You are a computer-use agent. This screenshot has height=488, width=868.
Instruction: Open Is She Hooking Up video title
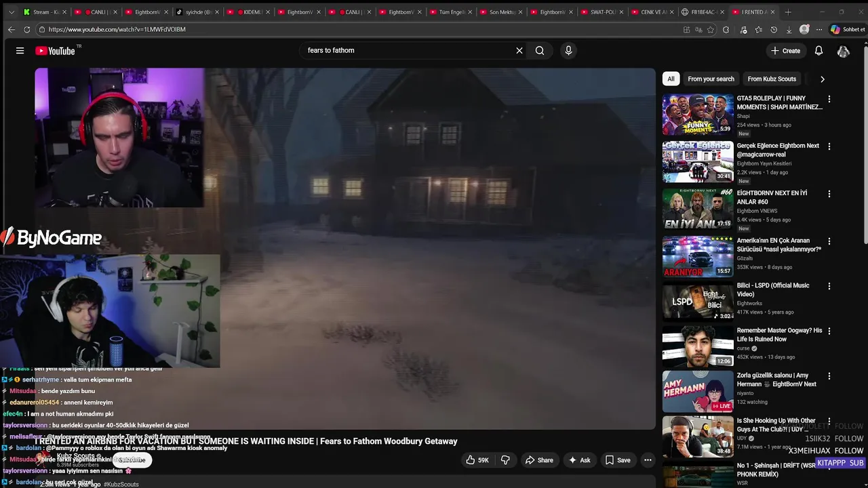coord(776,425)
